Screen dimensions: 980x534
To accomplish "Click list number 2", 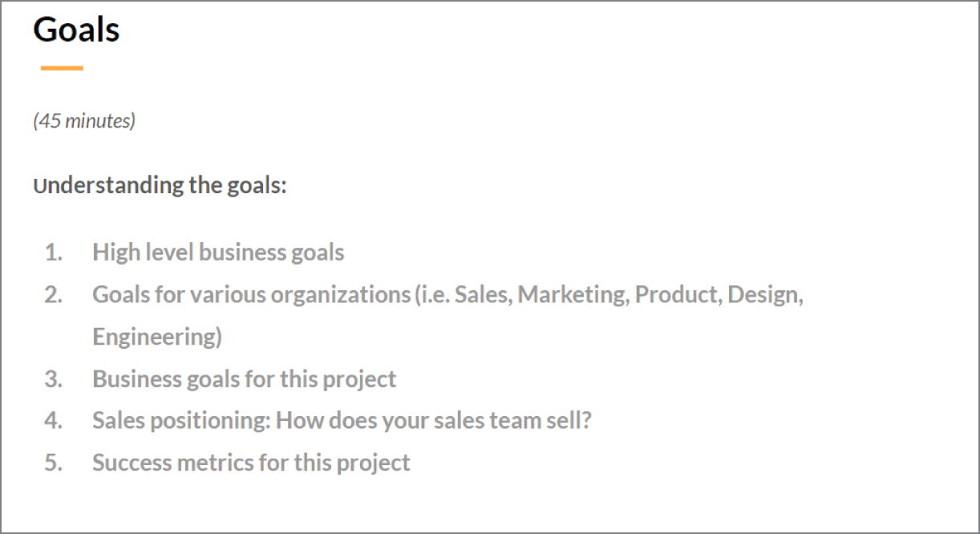I will tap(53, 295).
